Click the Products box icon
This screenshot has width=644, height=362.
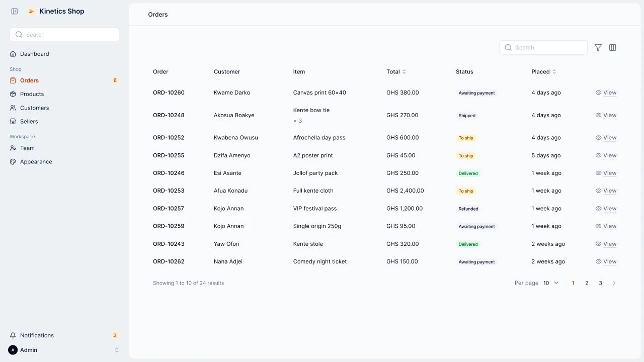[x=13, y=94]
